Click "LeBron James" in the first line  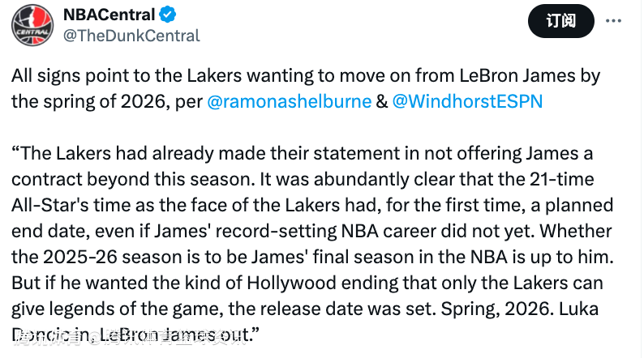pos(517,76)
